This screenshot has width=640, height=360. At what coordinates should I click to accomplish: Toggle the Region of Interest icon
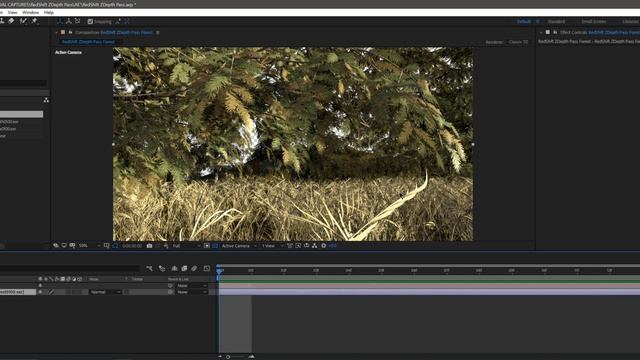[x=207, y=246]
